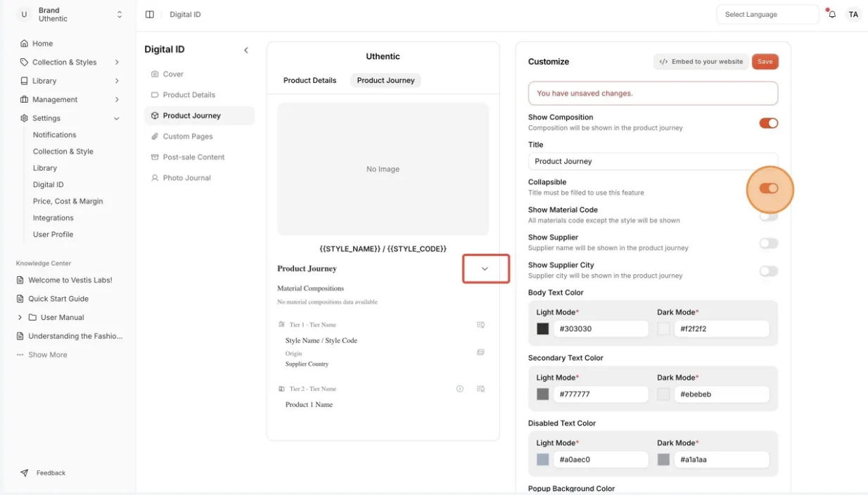Image resolution: width=868 pixels, height=495 pixels.
Task: Click the Welcome to Vestis Labs document icon
Action: [x=20, y=280]
